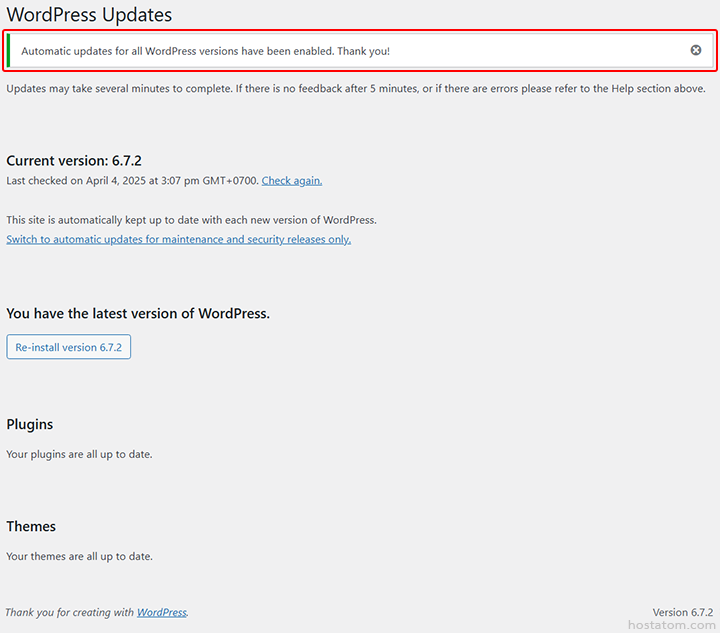Dismiss the automatic updates enabled notice
Screen dimensions: 720x633
tap(696, 50)
